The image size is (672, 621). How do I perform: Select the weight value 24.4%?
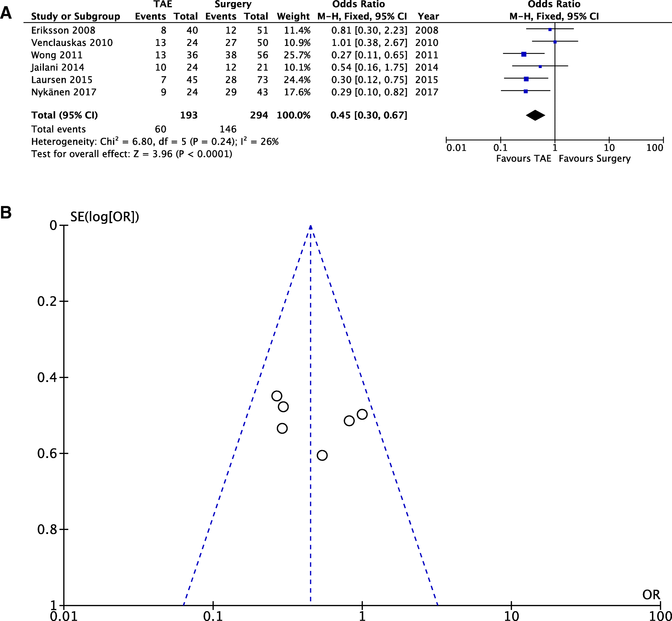coord(297,80)
